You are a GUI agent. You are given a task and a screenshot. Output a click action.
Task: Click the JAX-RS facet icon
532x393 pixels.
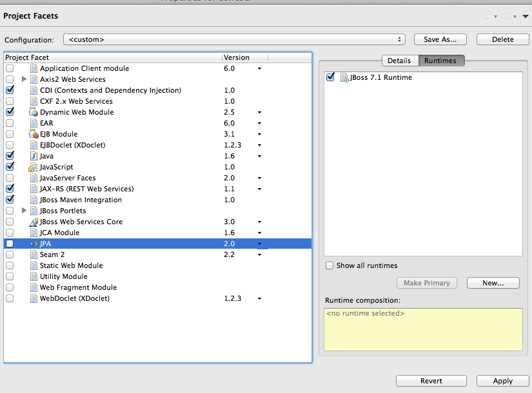point(34,189)
